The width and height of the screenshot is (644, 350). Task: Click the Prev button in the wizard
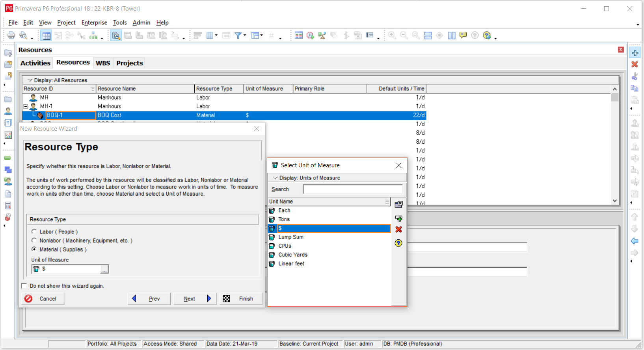(149, 299)
